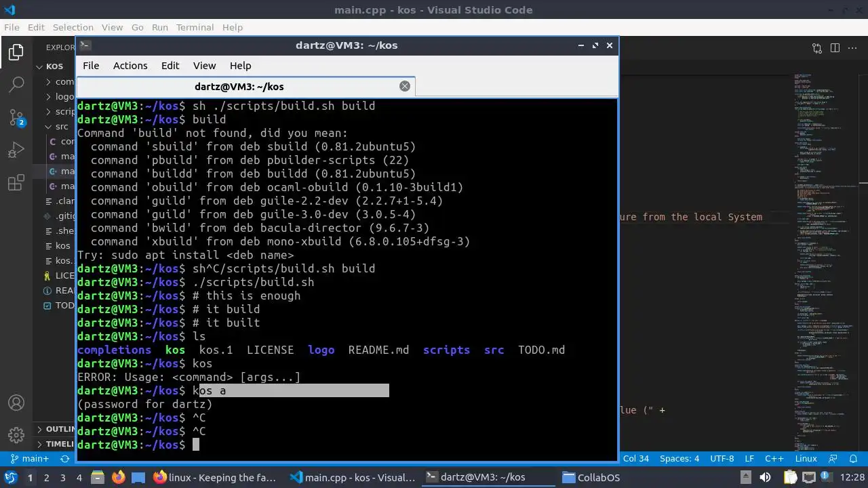Click the VS Code logo in title bar
This screenshot has width=868, height=488.
pos(9,9)
